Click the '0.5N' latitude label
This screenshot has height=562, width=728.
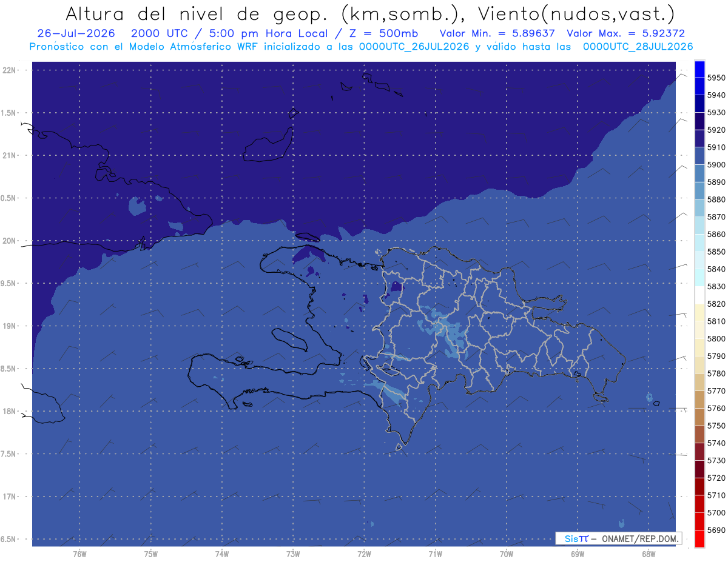pyautogui.click(x=9, y=198)
